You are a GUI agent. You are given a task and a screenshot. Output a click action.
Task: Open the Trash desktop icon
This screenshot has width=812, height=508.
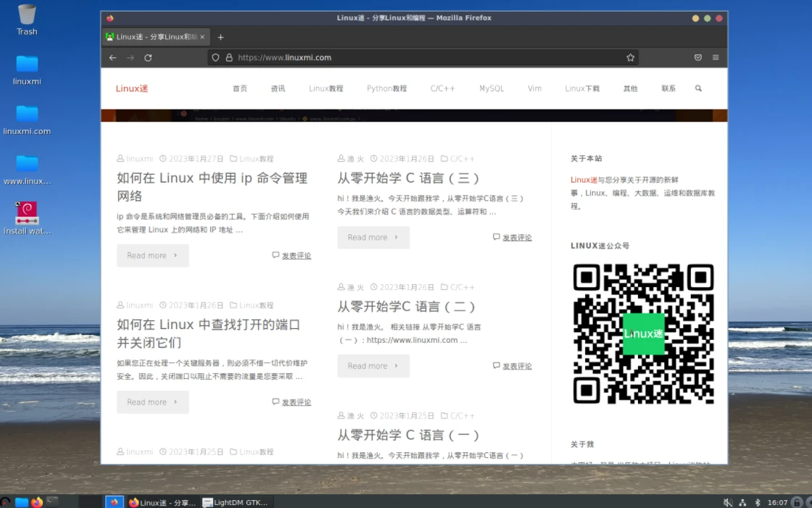click(27, 18)
